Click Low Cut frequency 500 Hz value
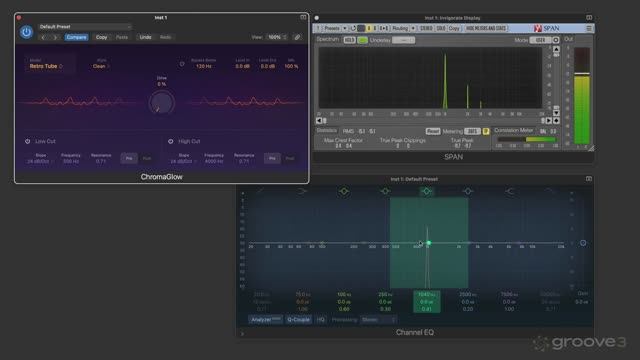This screenshot has height=360, width=640. coord(71,161)
